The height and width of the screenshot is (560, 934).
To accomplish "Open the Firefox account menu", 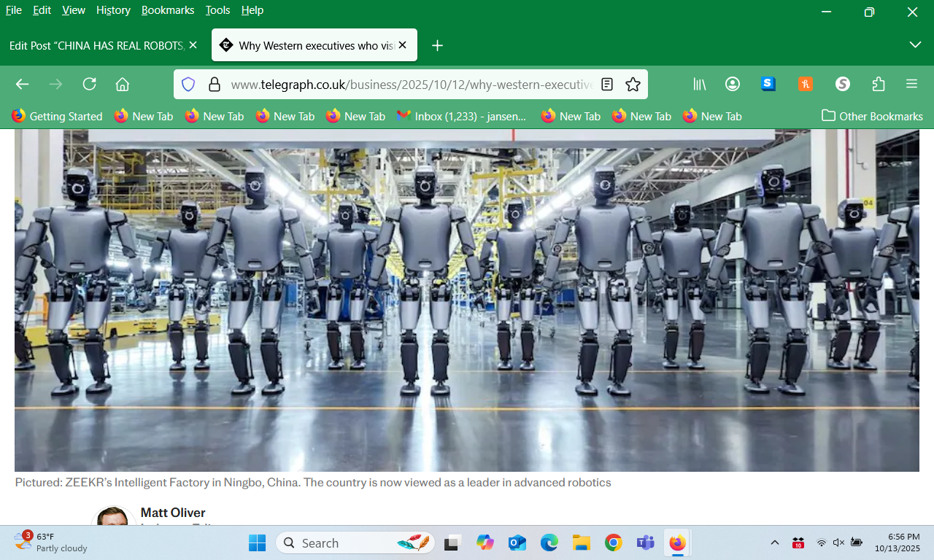I will tap(733, 84).
